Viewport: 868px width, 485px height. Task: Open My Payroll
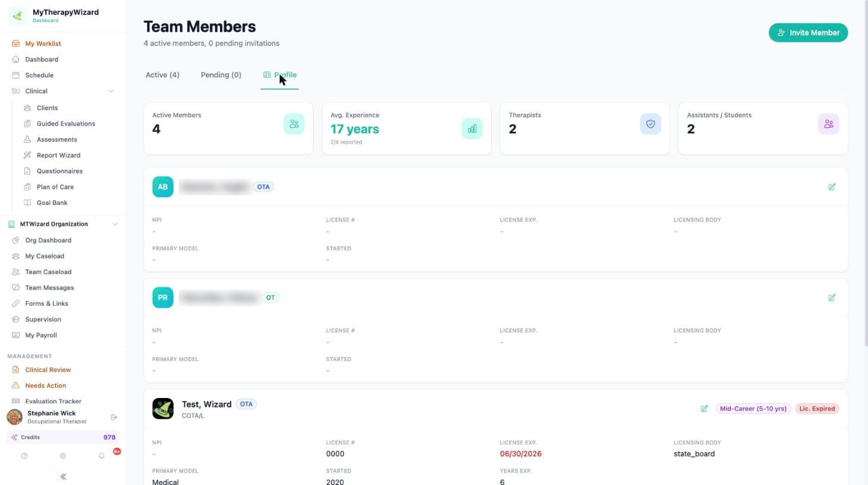point(41,335)
